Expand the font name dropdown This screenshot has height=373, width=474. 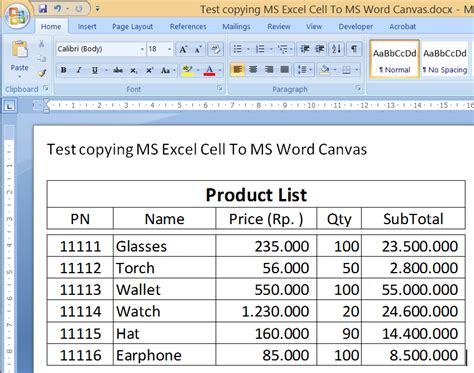pyautogui.click(x=142, y=49)
